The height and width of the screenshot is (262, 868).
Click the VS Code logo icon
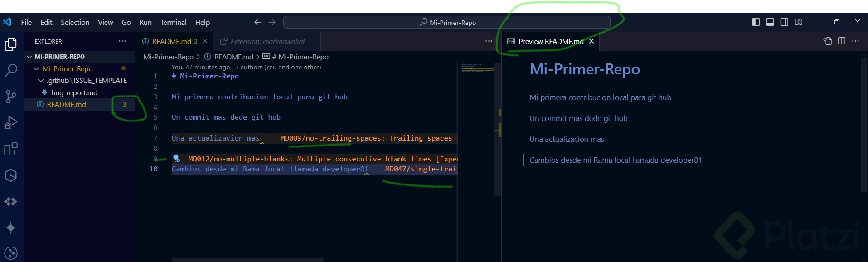tap(7, 22)
